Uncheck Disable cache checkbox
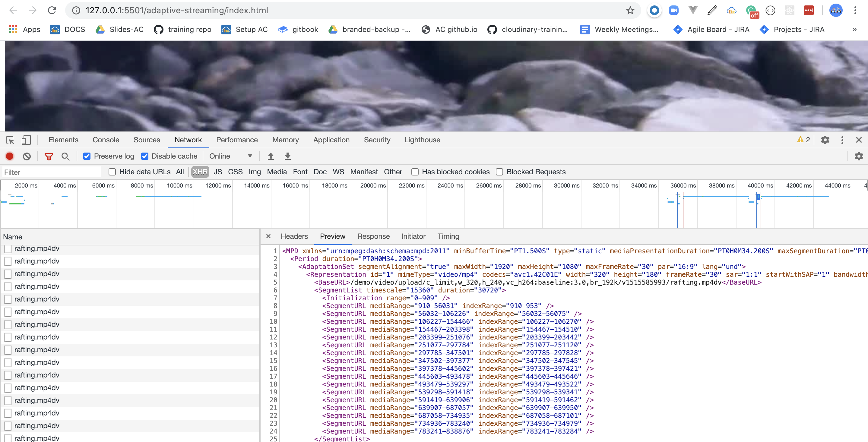This screenshot has width=868, height=442. click(x=145, y=156)
